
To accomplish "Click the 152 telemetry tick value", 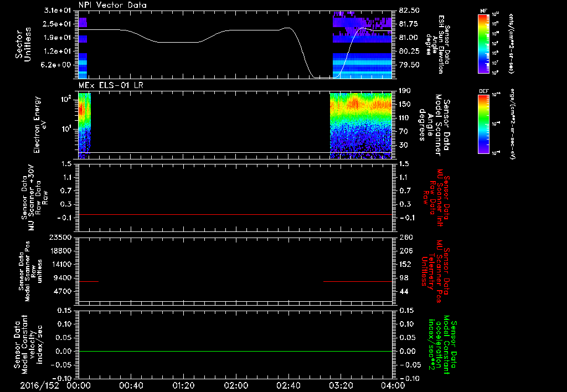I will 405,264.
